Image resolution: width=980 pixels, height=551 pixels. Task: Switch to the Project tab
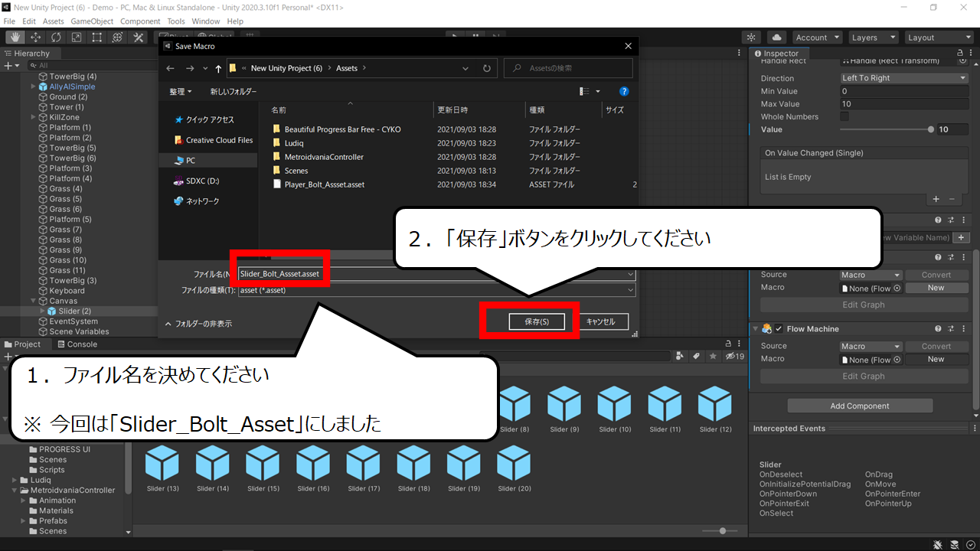tap(22, 344)
